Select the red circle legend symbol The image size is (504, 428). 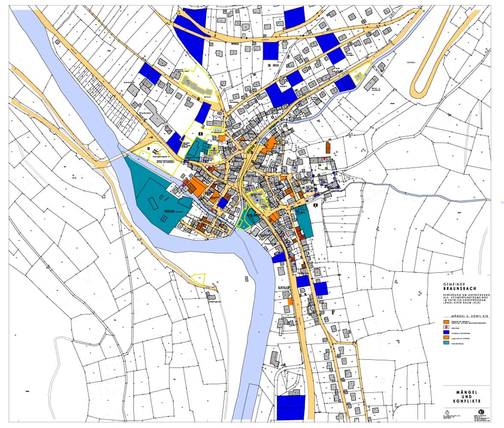click(445, 327)
